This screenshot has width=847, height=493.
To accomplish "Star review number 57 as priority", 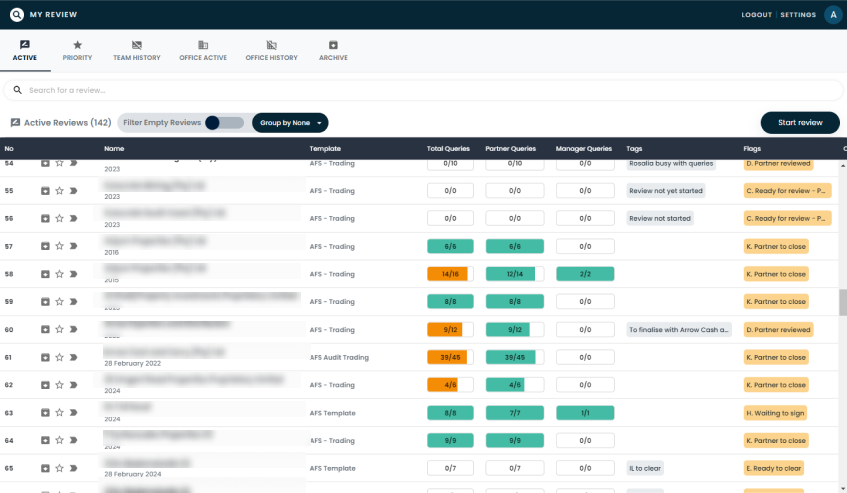I will [59, 246].
